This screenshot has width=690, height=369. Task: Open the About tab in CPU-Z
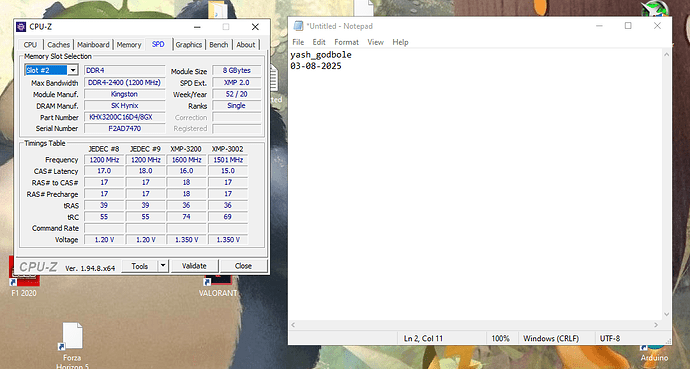[246, 44]
